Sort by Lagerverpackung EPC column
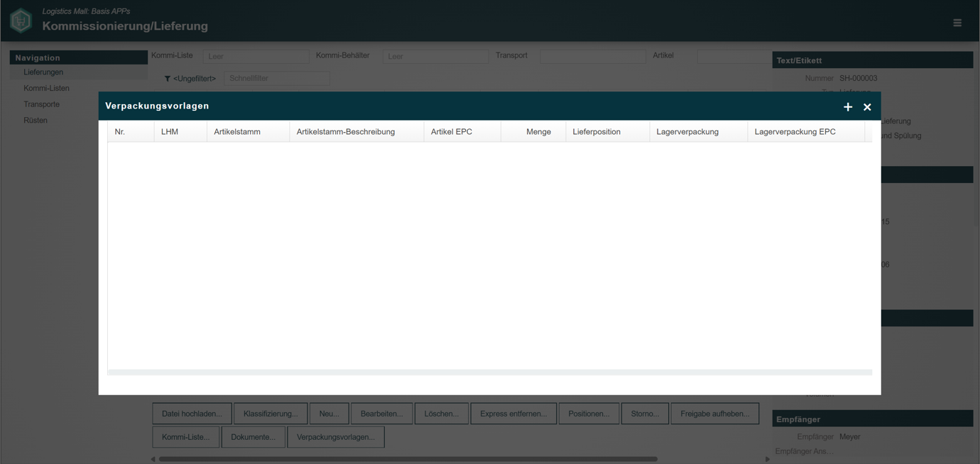980x464 pixels. pos(806,132)
